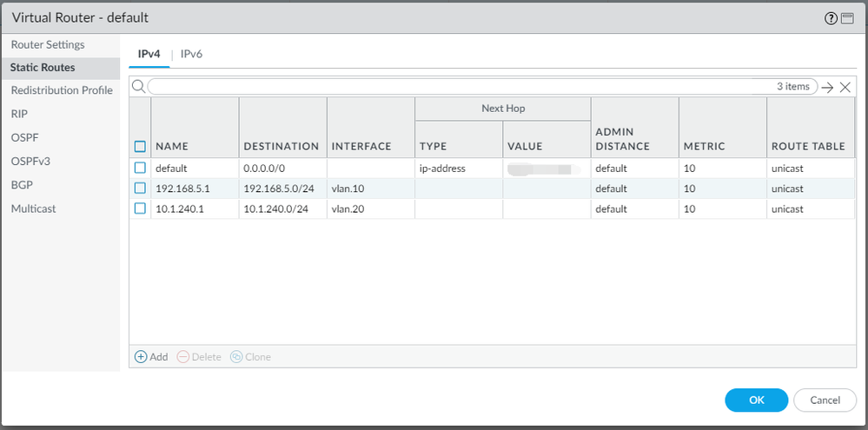Clear the search filter with X icon

pyautogui.click(x=845, y=87)
